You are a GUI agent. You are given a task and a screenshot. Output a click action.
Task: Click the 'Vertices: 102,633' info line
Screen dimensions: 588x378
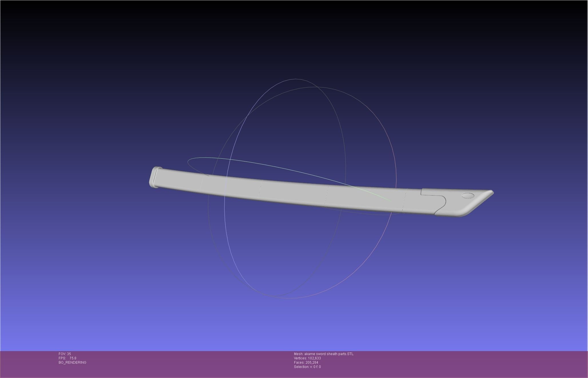pyautogui.click(x=307, y=358)
